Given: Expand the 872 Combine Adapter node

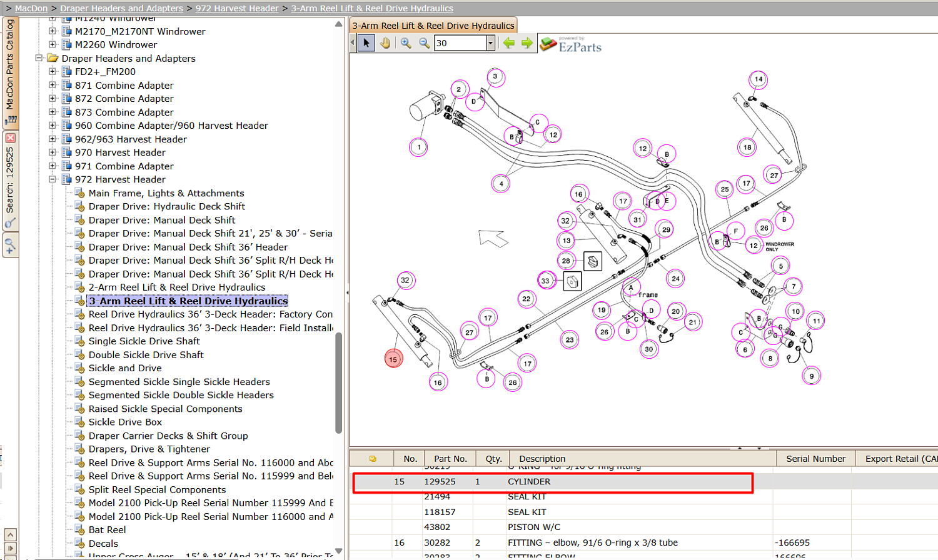Looking at the screenshot, I should pyautogui.click(x=53, y=99).
